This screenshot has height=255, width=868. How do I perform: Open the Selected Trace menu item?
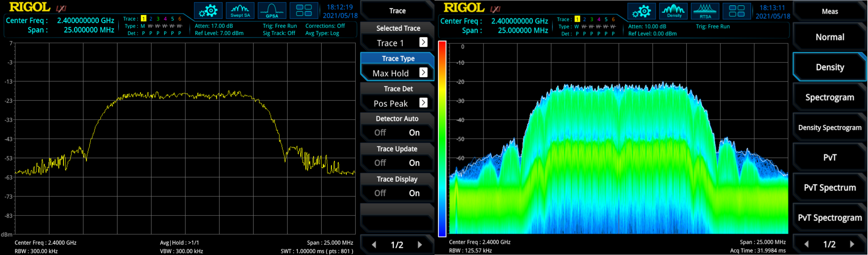pos(397,36)
